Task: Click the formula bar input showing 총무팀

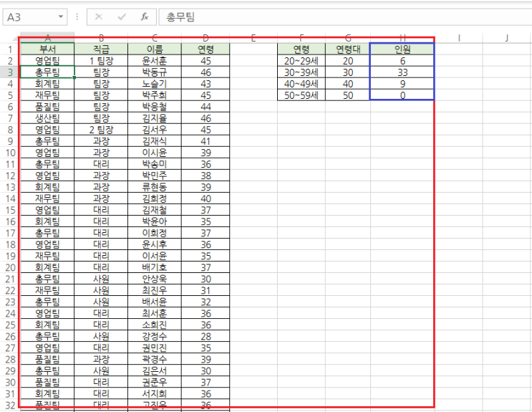Action: [345, 17]
